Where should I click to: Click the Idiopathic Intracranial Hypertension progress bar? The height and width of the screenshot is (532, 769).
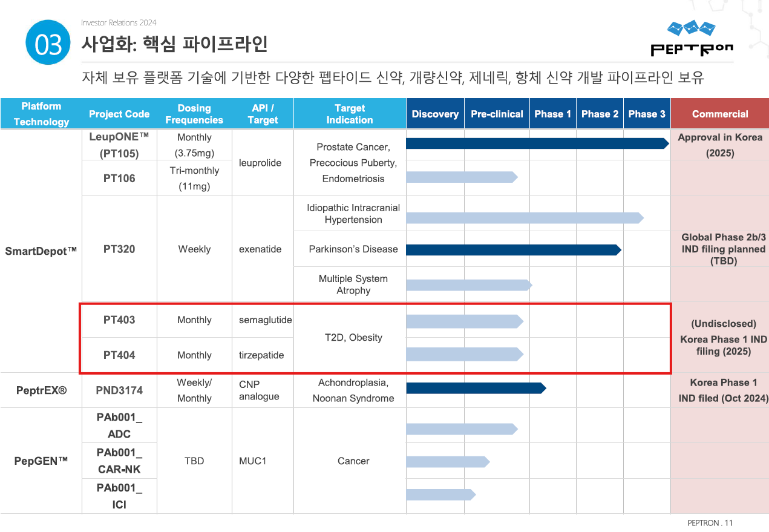(525, 218)
